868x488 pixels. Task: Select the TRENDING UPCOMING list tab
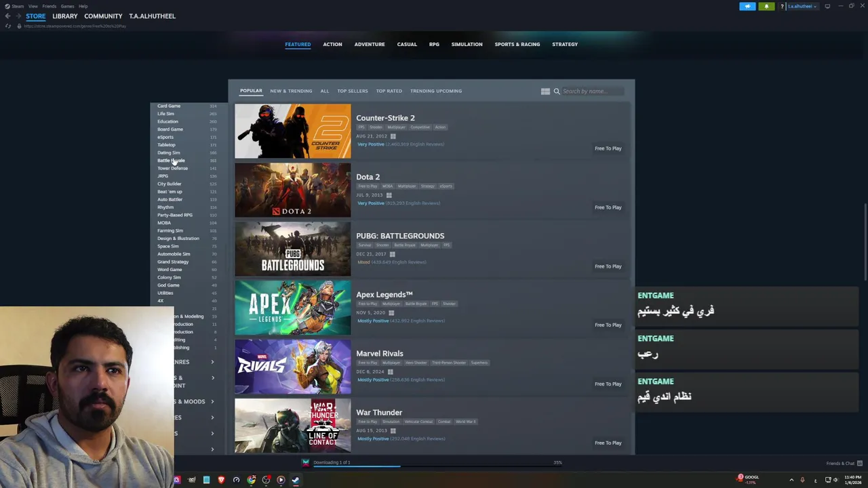click(x=436, y=91)
